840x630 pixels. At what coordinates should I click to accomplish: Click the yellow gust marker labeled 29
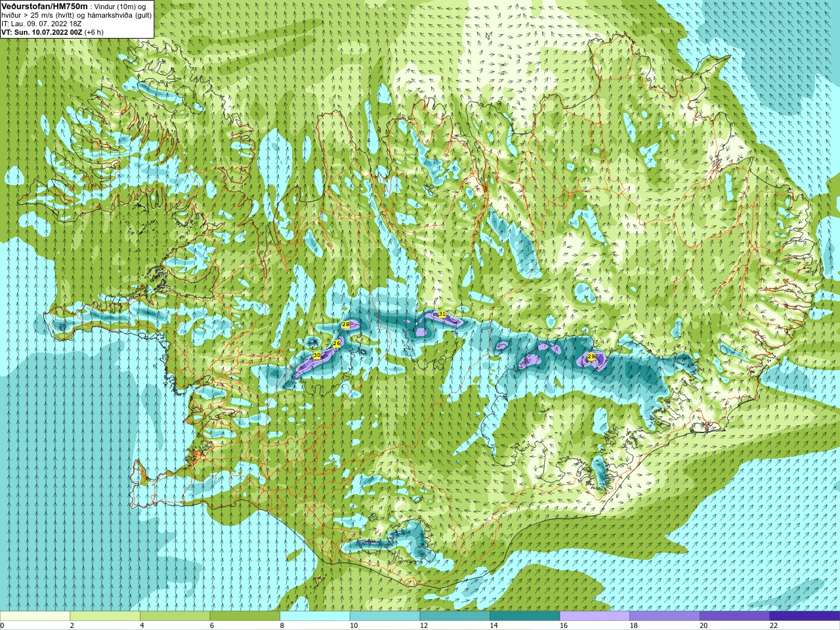(x=591, y=357)
